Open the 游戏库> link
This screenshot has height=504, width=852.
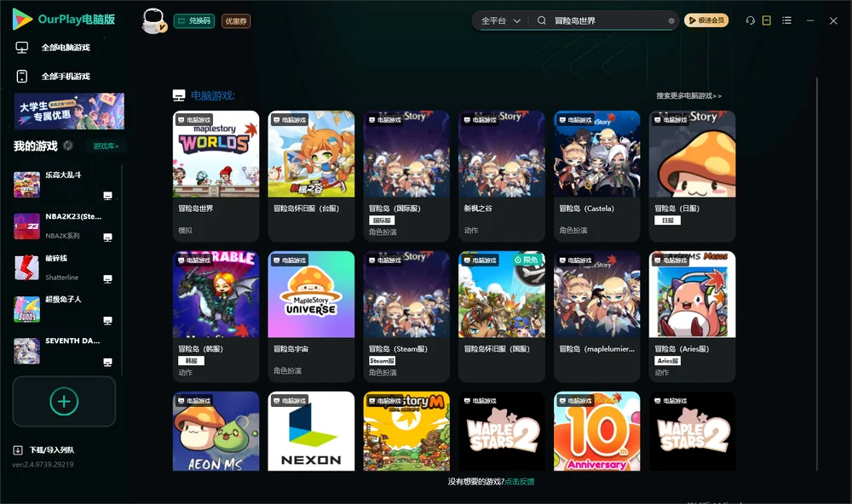pos(106,146)
